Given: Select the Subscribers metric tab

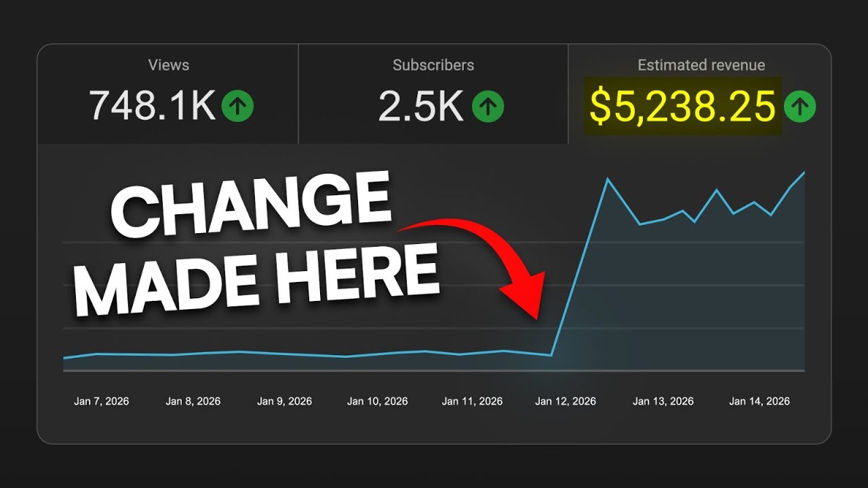Looking at the screenshot, I should tap(433, 94).
